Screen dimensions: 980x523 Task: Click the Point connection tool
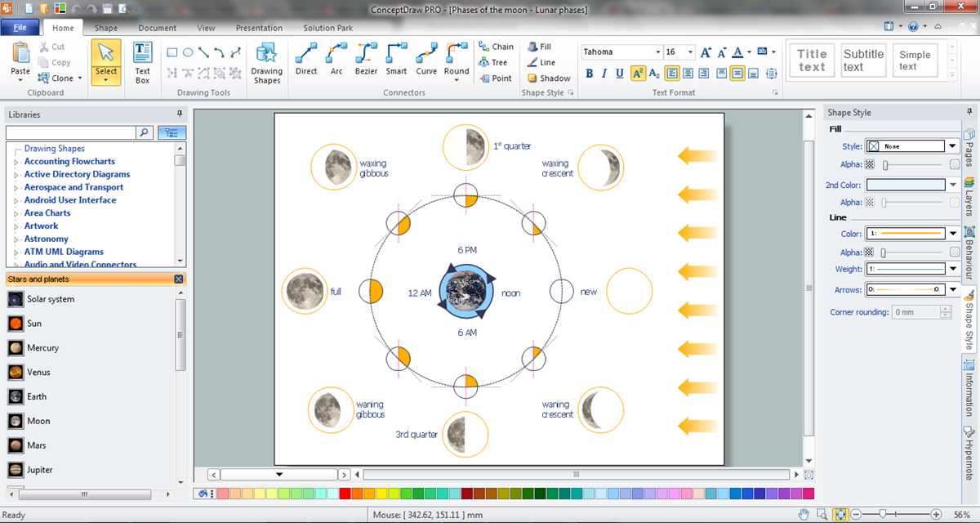tap(495, 78)
